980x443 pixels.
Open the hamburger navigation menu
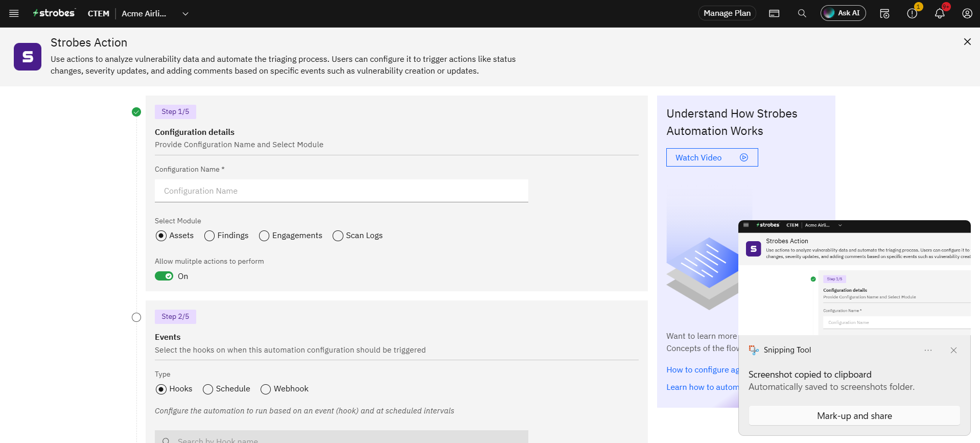click(14, 14)
